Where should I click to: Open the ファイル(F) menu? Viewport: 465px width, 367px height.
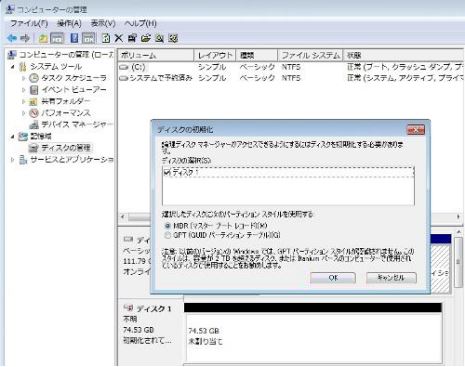click(29, 23)
